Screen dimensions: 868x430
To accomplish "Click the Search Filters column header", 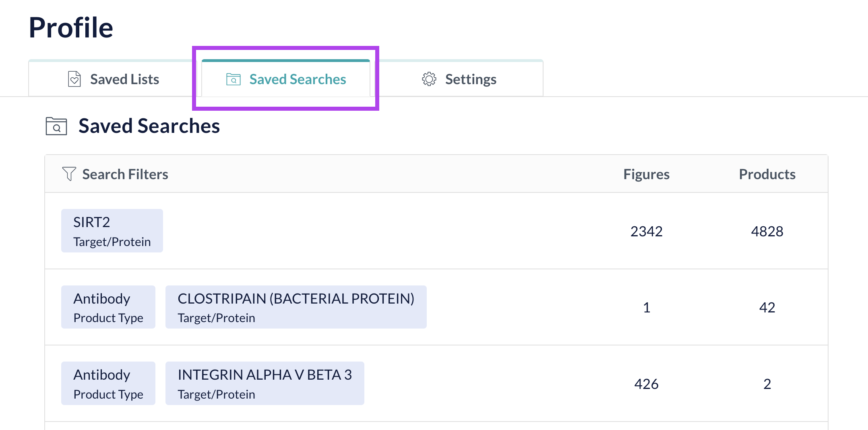I will click(x=125, y=174).
